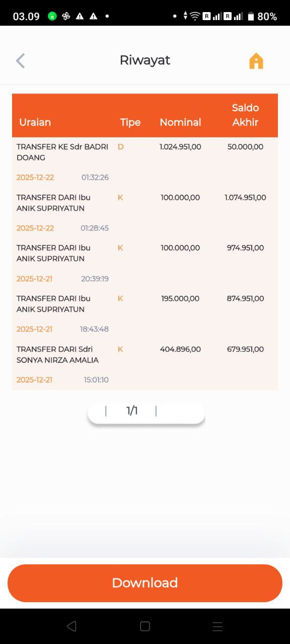Tap the Nominal column header
The width and height of the screenshot is (290, 644).
click(180, 122)
